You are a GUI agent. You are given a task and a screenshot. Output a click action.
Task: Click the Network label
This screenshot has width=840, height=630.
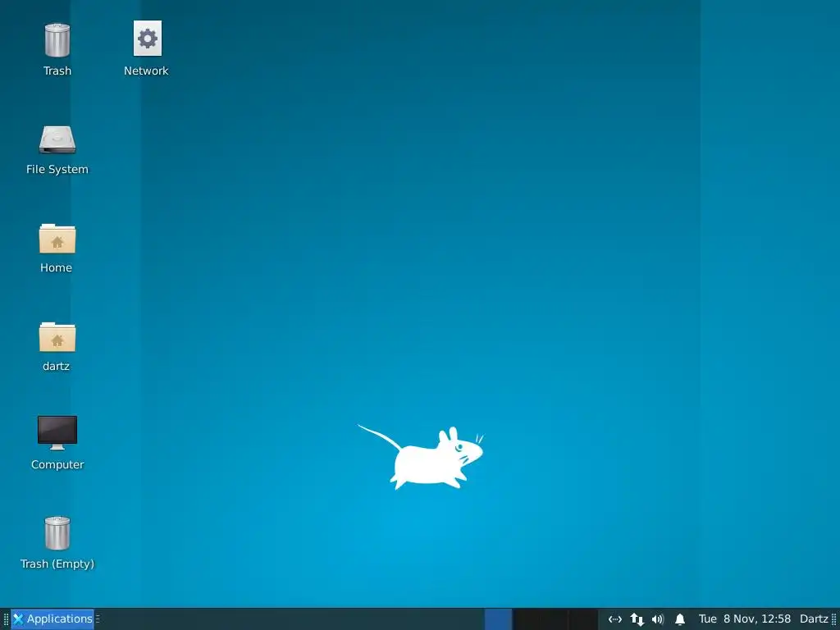click(x=146, y=71)
